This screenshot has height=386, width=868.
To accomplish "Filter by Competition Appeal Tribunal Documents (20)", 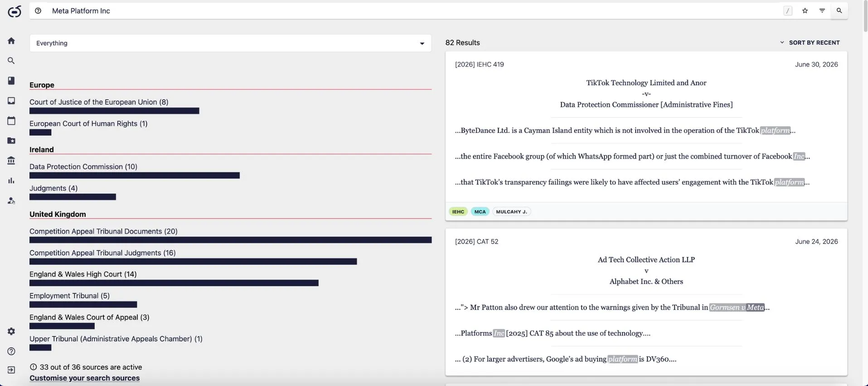I will pos(103,231).
